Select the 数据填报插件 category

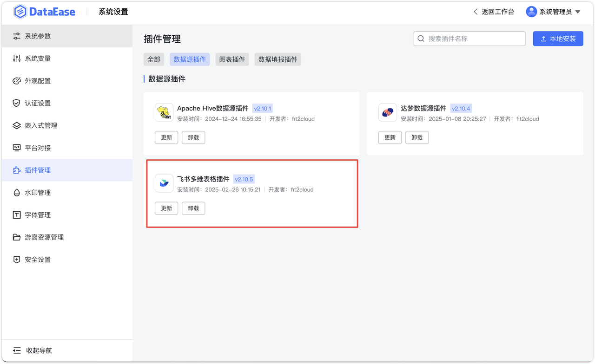pyautogui.click(x=278, y=59)
